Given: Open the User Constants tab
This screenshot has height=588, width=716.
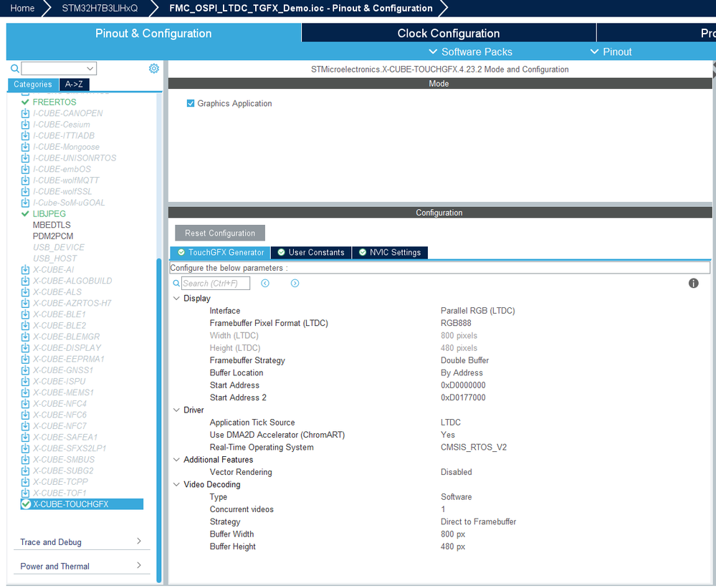Looking at the screenshot, I should (311, 252).
